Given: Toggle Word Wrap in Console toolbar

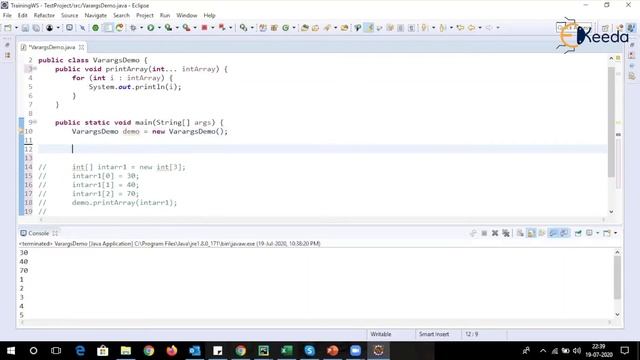Looking at the screenshot, I should click(542, 233).
